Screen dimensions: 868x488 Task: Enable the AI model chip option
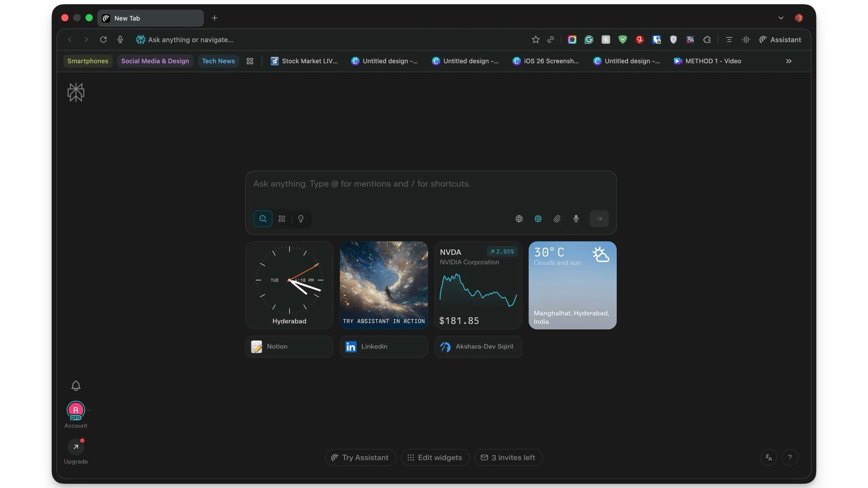pos(538,219)
